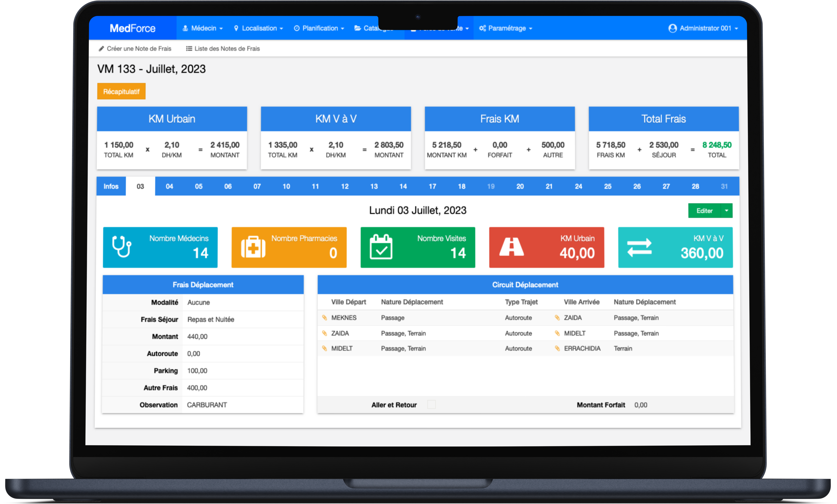The width and height of the screenshot is (837, 504).
Task: Click the list icon beside Liste des Notes
Action: (x=189, y=49)
